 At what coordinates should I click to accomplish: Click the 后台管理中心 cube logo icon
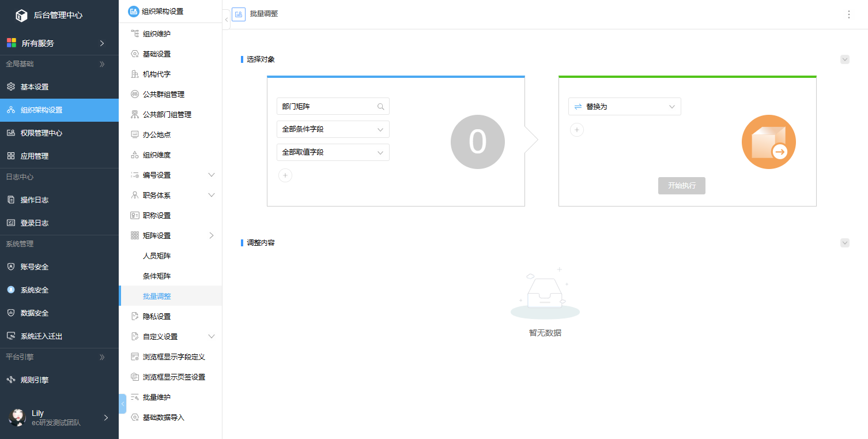point(21,16)
